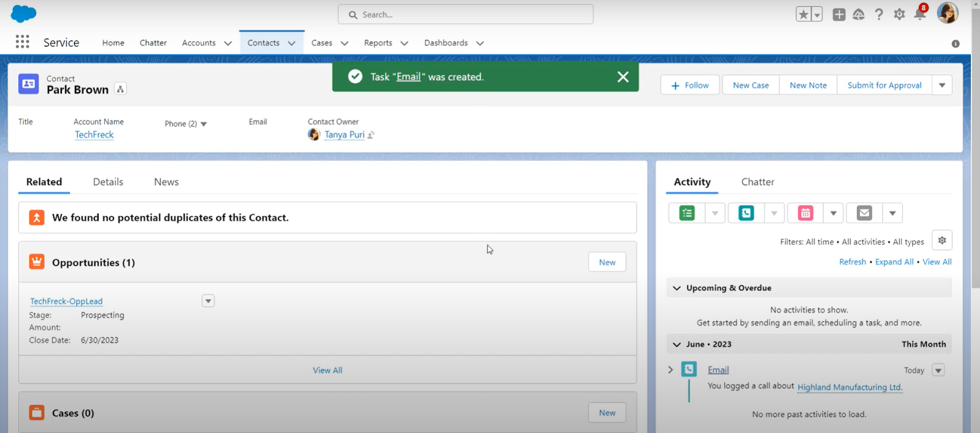Switch to the Details tab
980x433 pixels.
108,182
